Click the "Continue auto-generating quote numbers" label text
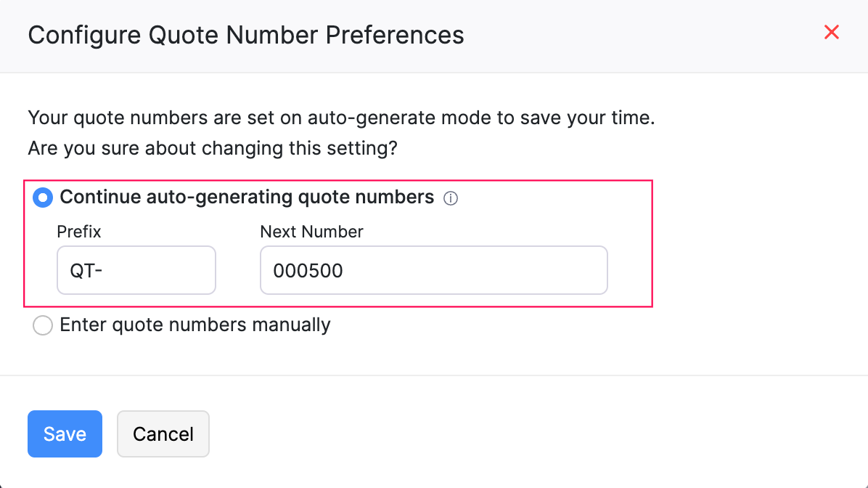The width and height of the screenshot is (868, 488). pyautogui.click(x=247, y=198)
